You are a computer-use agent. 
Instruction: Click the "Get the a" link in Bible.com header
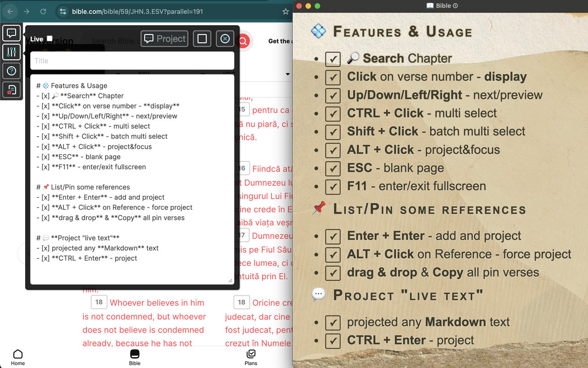click(x=279, y=41)
